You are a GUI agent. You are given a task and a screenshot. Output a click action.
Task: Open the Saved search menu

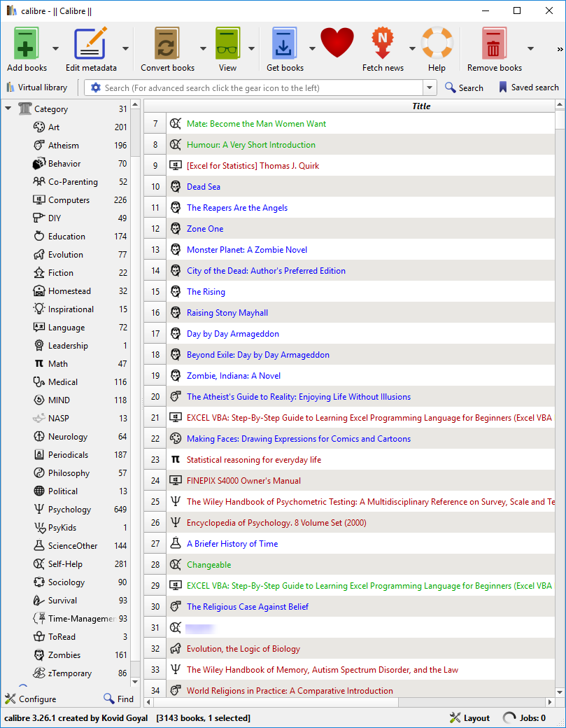point(528,87)
